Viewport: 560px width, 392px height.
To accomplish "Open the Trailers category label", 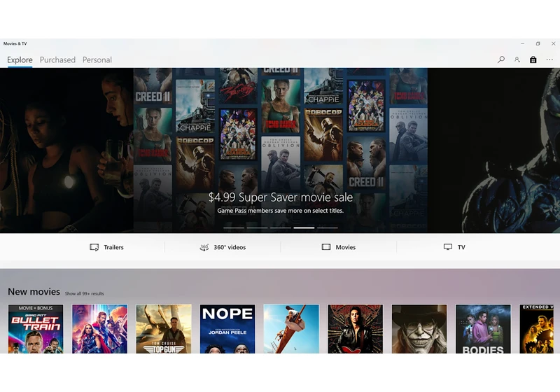I will (113, 247).
